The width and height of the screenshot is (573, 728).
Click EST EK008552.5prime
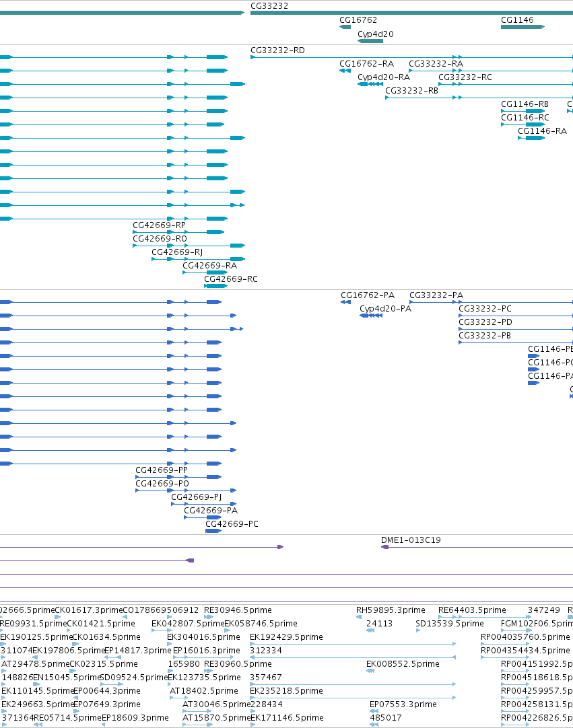tap(403, 664)
